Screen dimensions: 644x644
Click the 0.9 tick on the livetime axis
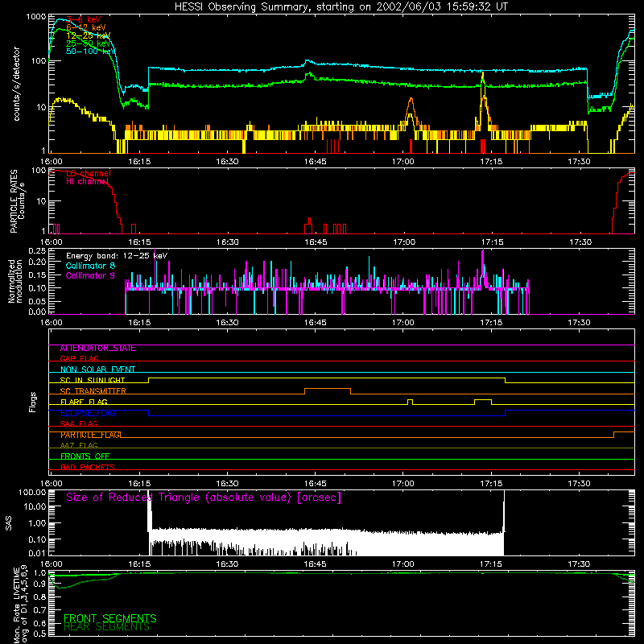click(39, 584)
